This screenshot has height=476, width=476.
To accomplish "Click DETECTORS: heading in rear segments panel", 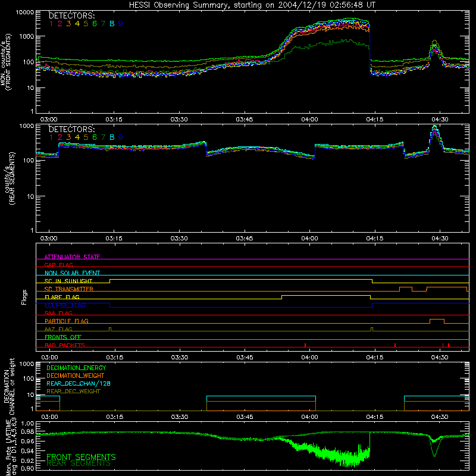I will [x=71, y=129].
